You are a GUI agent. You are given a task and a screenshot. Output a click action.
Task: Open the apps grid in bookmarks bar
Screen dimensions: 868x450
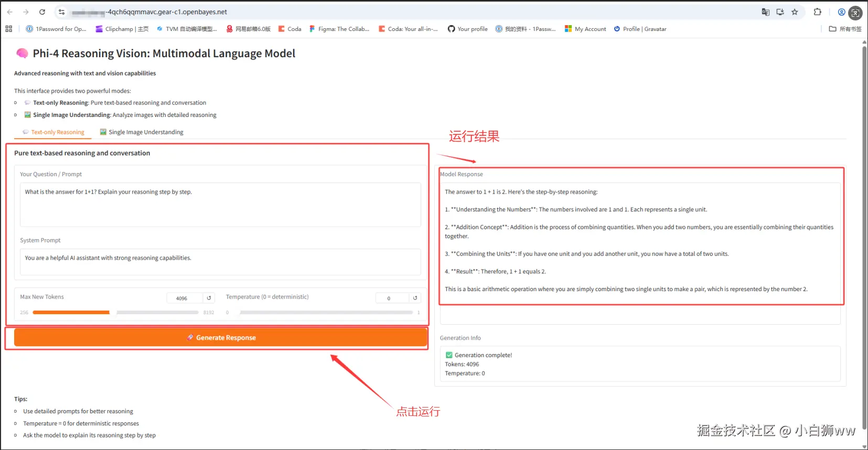point(9,29)
